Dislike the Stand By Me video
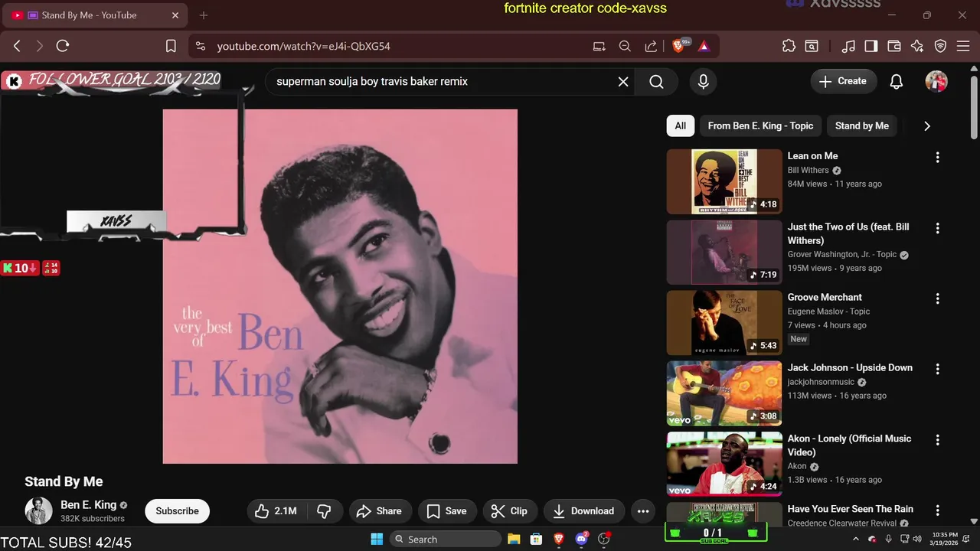980x551 pixels. pyautogui.click(x=324, y=511)
